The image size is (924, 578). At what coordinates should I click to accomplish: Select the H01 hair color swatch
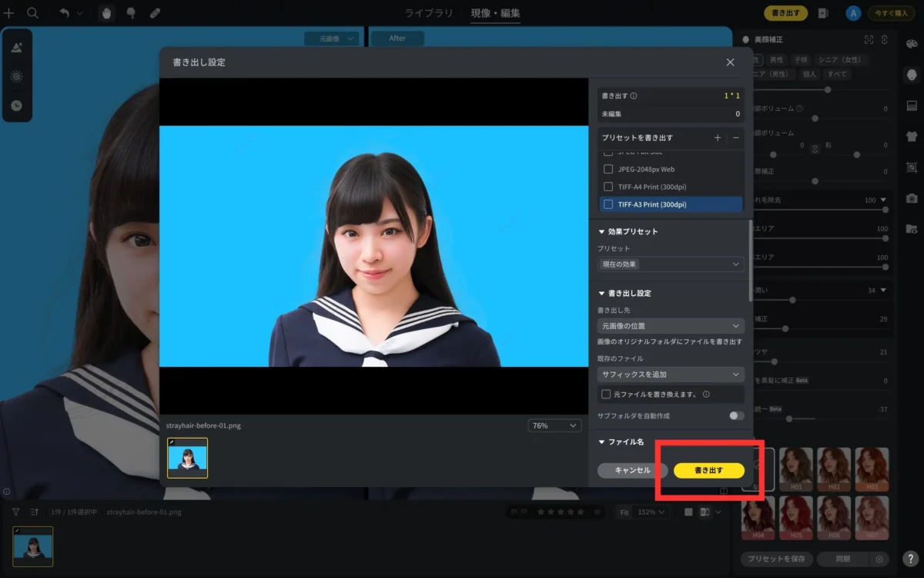click(x=796, y=469)
